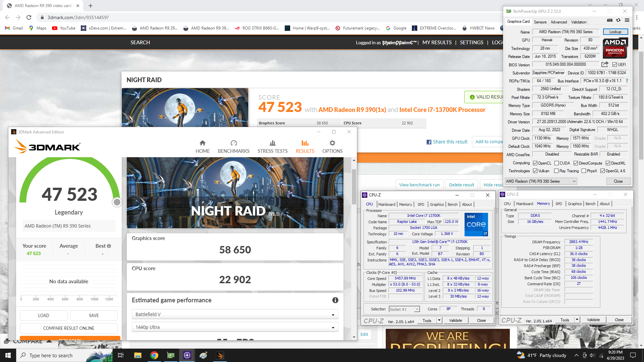Click Facebook icon beside Share this result
Viewport: 644px width, 362px height.
[429, 142]
